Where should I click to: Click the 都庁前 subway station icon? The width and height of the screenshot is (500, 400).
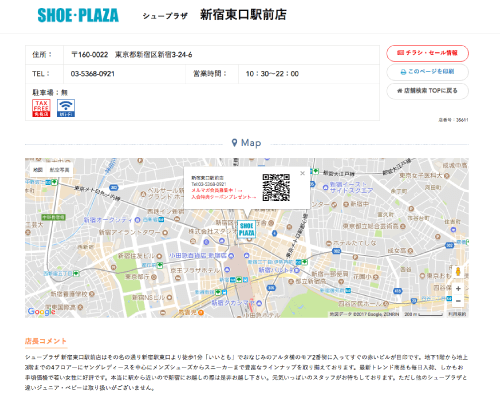click(160, 265)
